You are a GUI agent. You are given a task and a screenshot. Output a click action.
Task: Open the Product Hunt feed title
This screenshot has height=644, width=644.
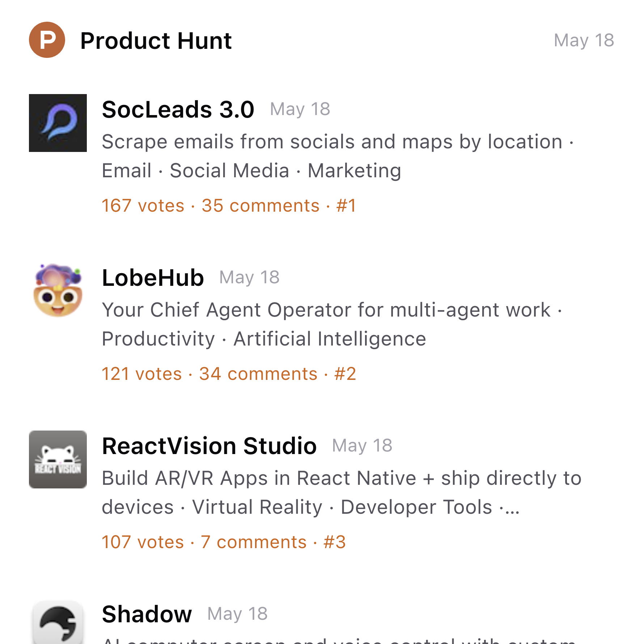(156, 41)
